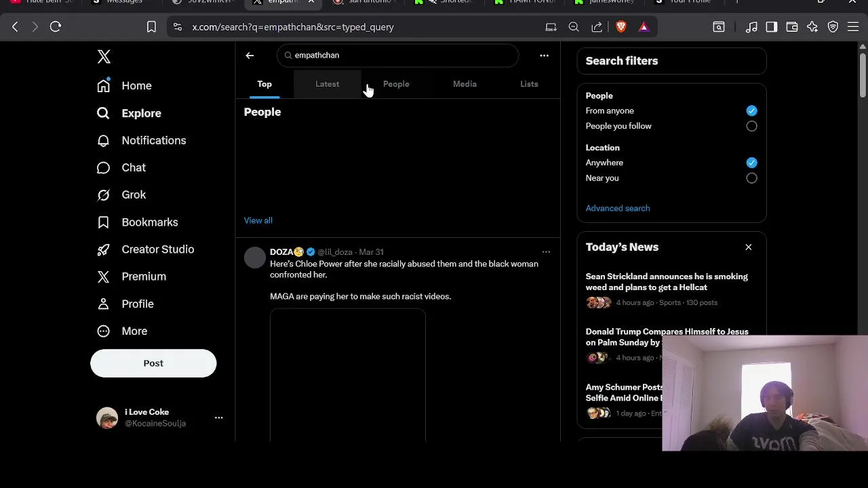Bookmark this page via the bookmark icon
This screenshot has width=868, height=488.
point(151,27)
